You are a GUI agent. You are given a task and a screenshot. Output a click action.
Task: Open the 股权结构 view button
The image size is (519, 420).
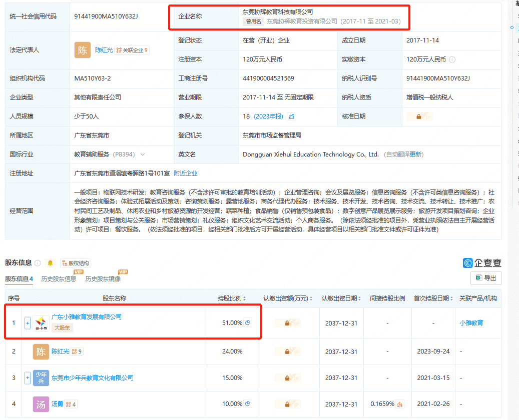[76, 263]
